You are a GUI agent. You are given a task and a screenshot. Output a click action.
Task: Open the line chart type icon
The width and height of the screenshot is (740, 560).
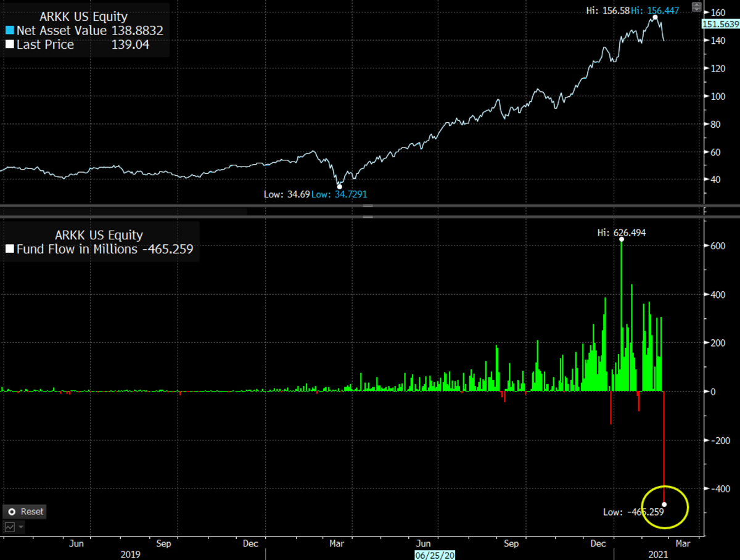pyautogui.click(x=10, y=527)
